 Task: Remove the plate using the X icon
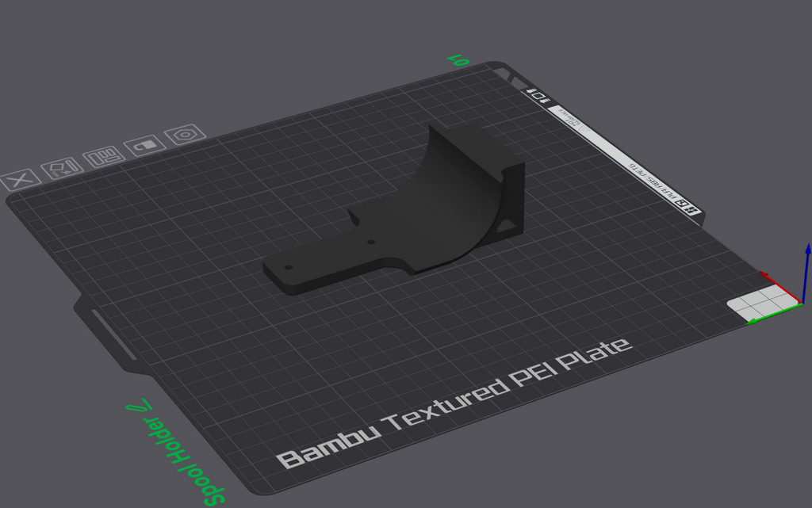click(x=20, y=180)
